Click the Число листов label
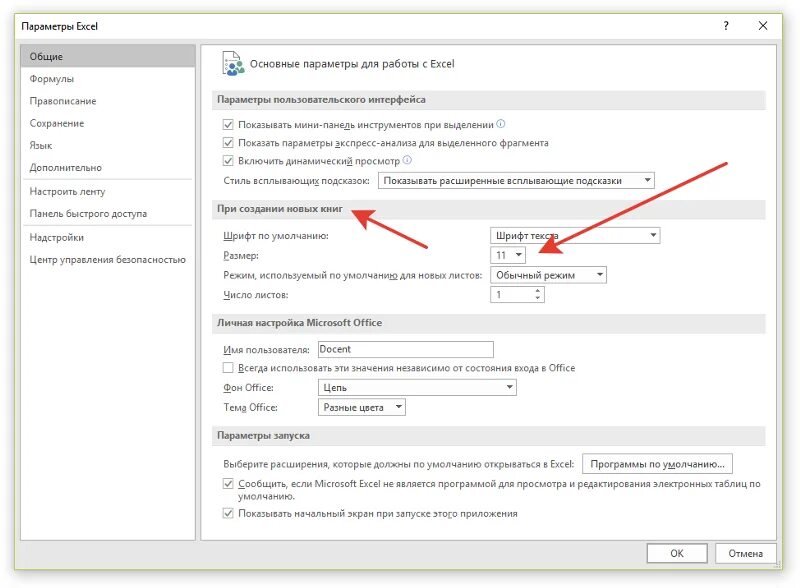Viewport: 800px width, 588px height. (x=256, y=295)
